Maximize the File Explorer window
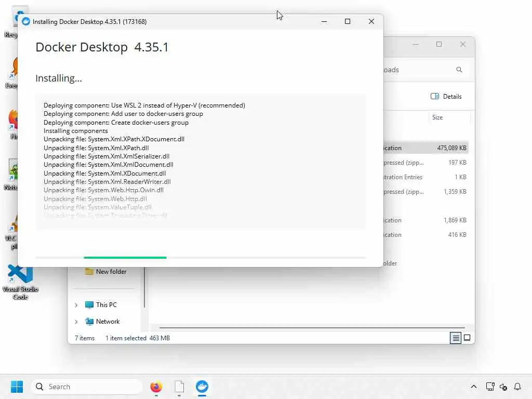The height and width of the screenshot is (399, 532). (x=439, y=44)
